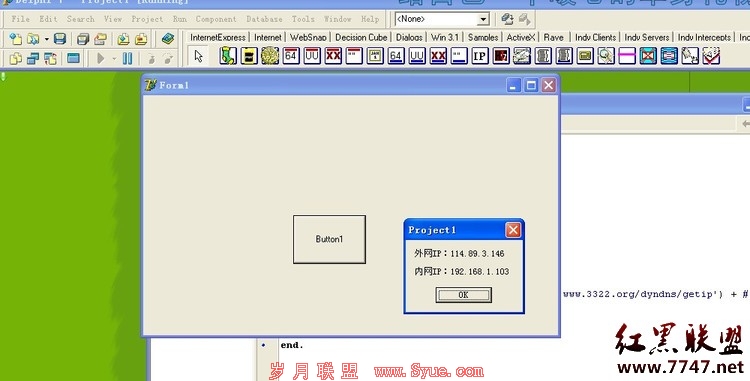Viewport: 750px width, 381px height.
Task: Click the pink horizontal line component icon
Action: click(627, 56)
